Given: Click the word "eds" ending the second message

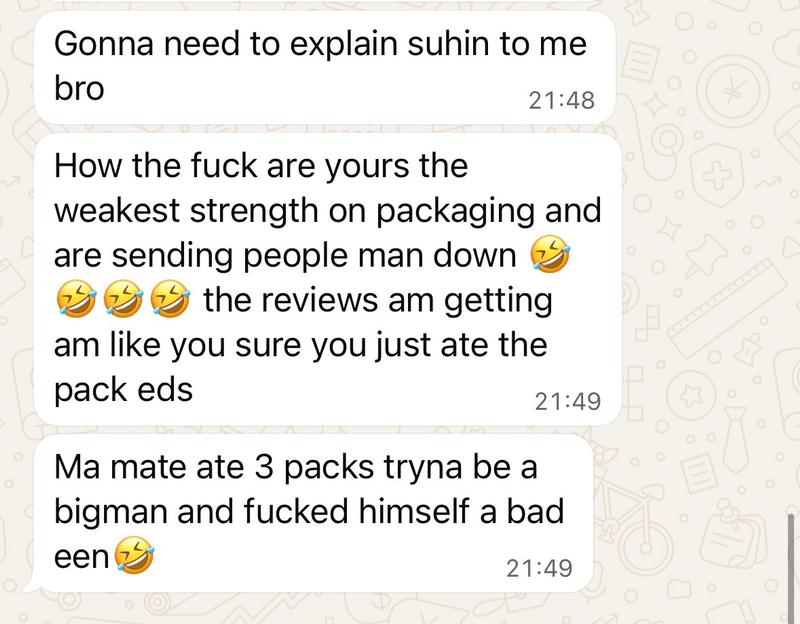Looking at the screenshot, I should pos(165,390).
